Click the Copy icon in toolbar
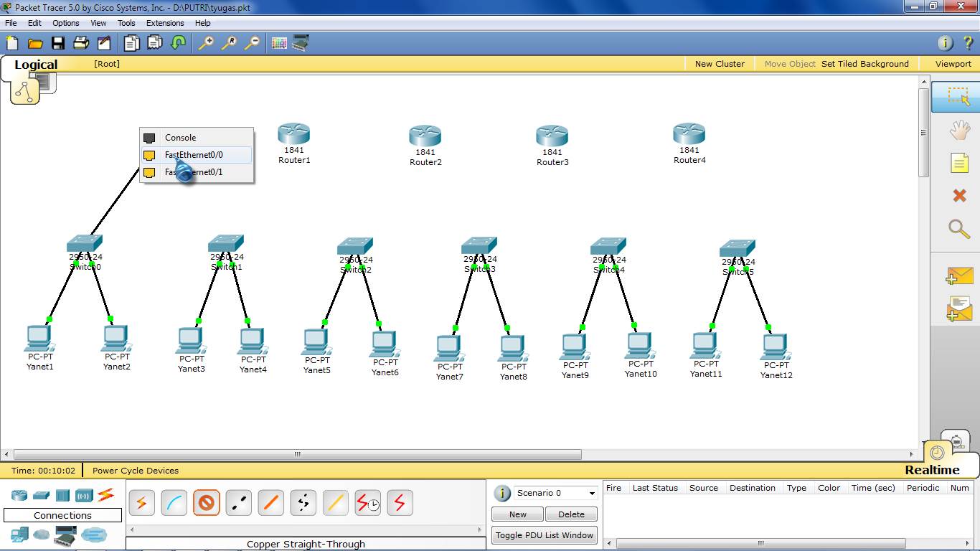 coord(131,43)
